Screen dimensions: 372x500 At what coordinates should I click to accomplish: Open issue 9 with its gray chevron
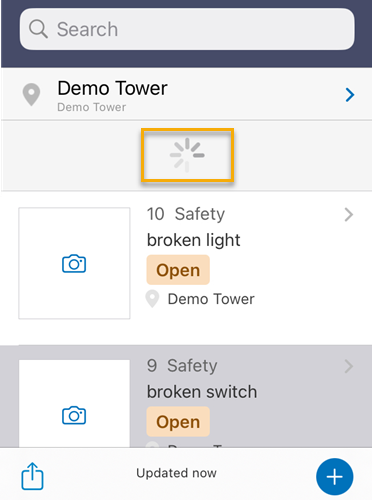[349, 366]
